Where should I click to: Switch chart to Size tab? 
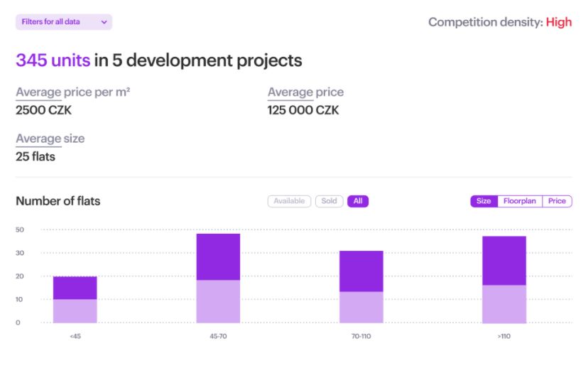coord(484,201)
